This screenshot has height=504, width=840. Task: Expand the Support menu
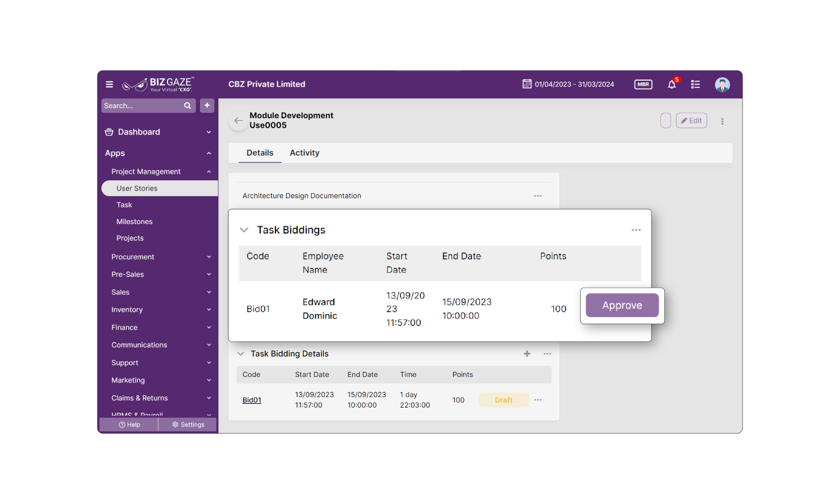(x=209, y=363)
